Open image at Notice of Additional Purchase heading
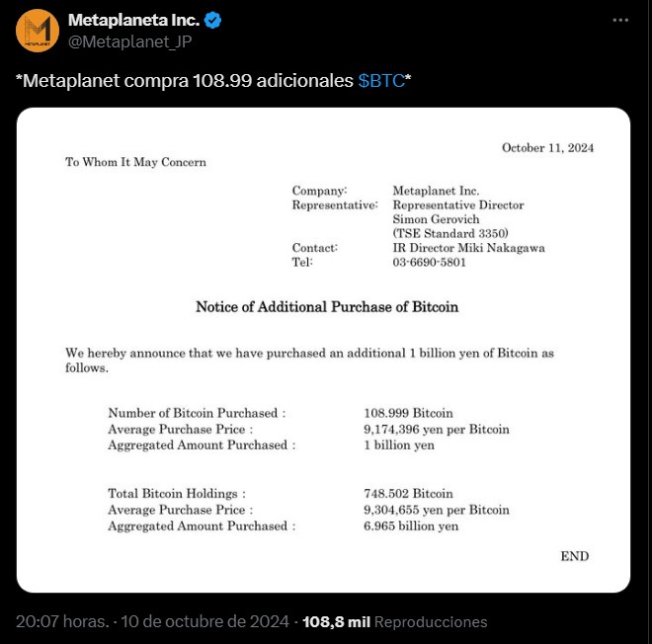This screenshot has width=652, height=644. coord(327,307)
